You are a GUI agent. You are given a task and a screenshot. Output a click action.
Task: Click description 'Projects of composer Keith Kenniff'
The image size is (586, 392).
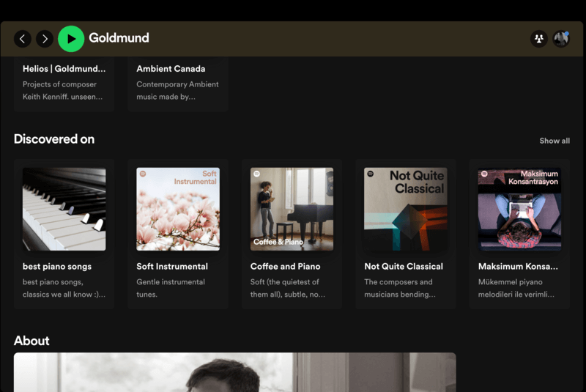62,90
